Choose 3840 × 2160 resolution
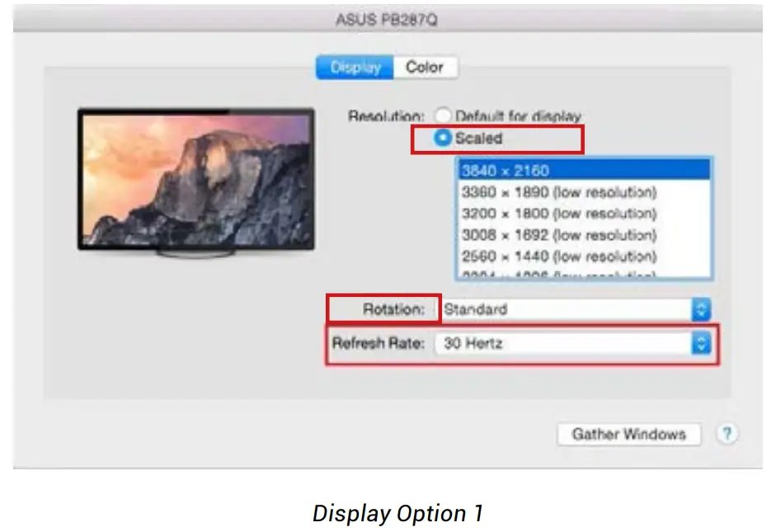 click(x=585, y=171)
